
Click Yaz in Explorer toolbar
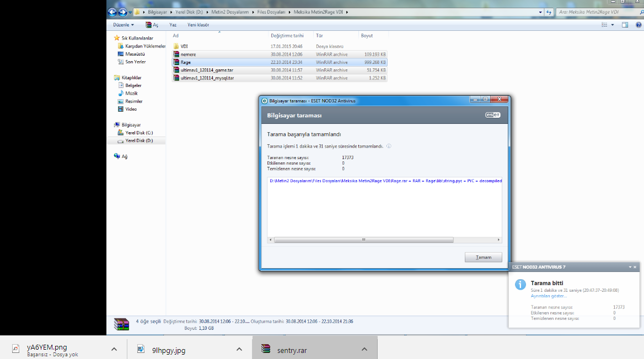coord(173,25)
